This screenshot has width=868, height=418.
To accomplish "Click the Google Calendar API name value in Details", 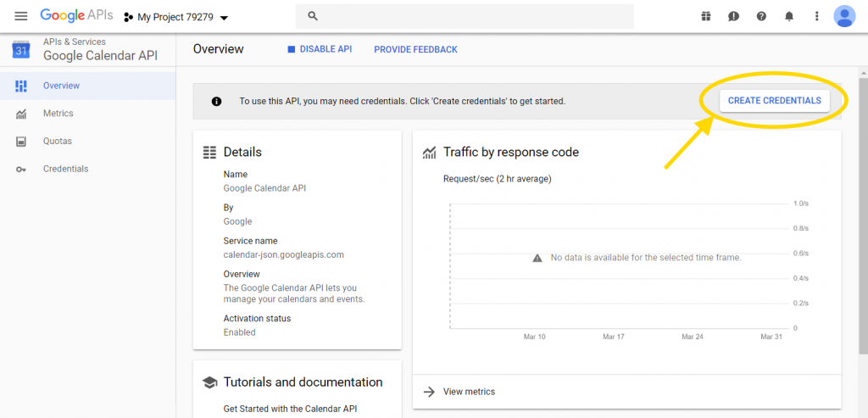I will point(264,188).
